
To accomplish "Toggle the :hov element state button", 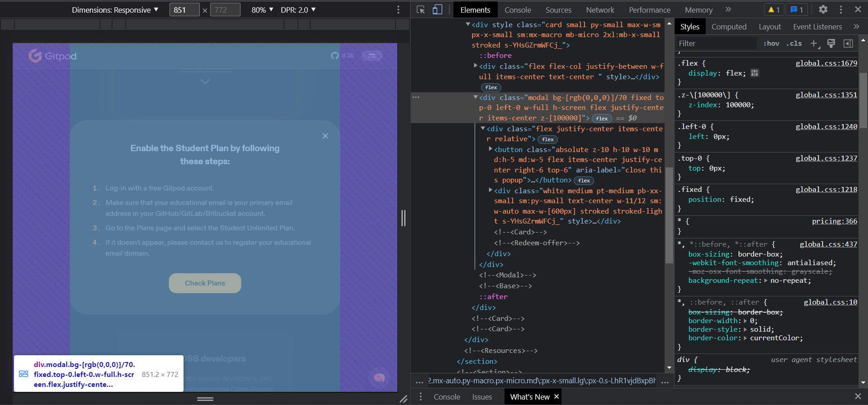I will (x=771, y=43).
